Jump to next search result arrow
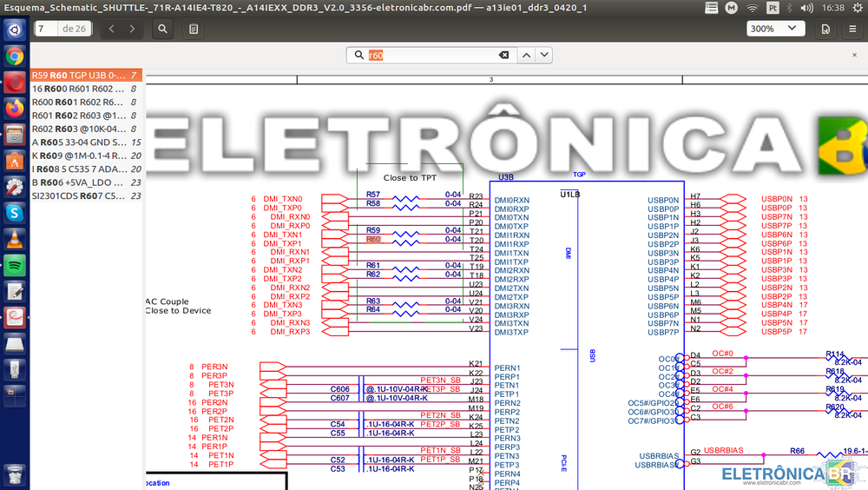868x490 pixels. click(543, 55)
